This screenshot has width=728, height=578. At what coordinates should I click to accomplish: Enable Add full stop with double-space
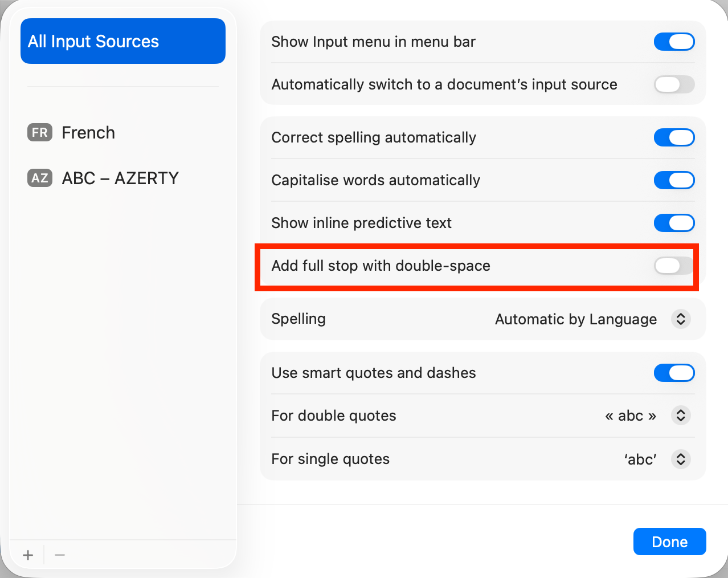[x=674, y=266]
